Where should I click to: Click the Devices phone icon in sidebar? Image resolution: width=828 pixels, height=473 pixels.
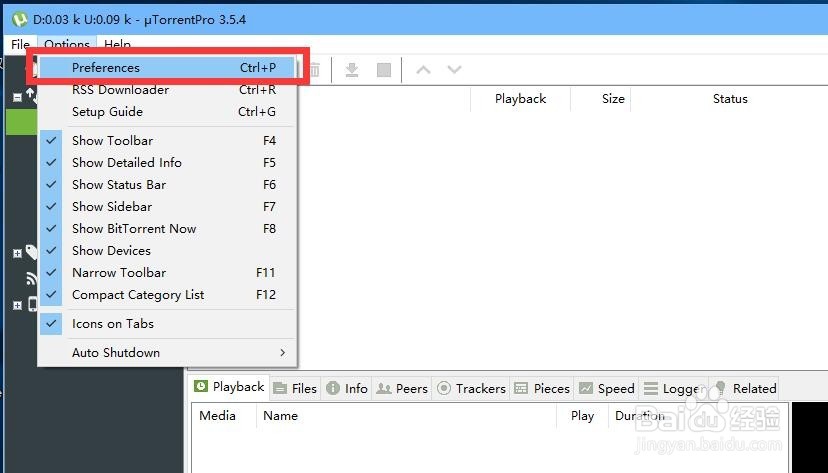point(33,304)
